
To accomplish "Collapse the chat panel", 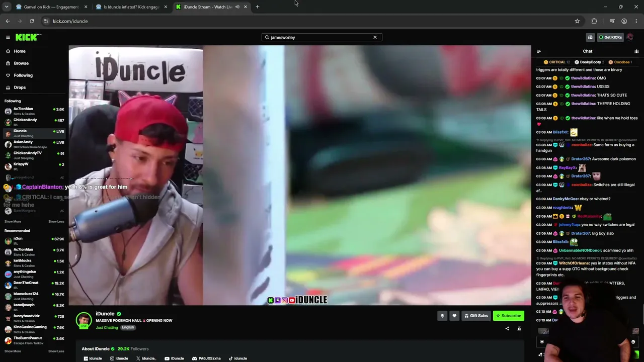I will click(x=539, y=51).
